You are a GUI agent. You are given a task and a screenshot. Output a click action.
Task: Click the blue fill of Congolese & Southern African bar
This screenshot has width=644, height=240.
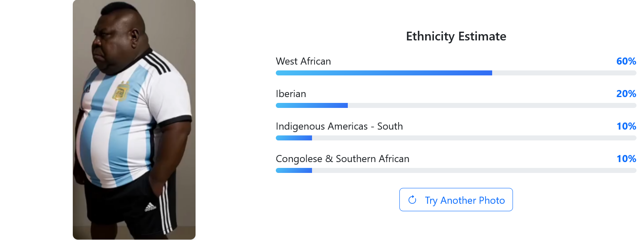(x=294, y=170)
